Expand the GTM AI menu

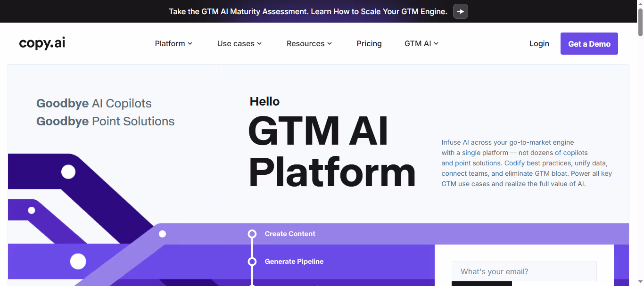(421, 43)
